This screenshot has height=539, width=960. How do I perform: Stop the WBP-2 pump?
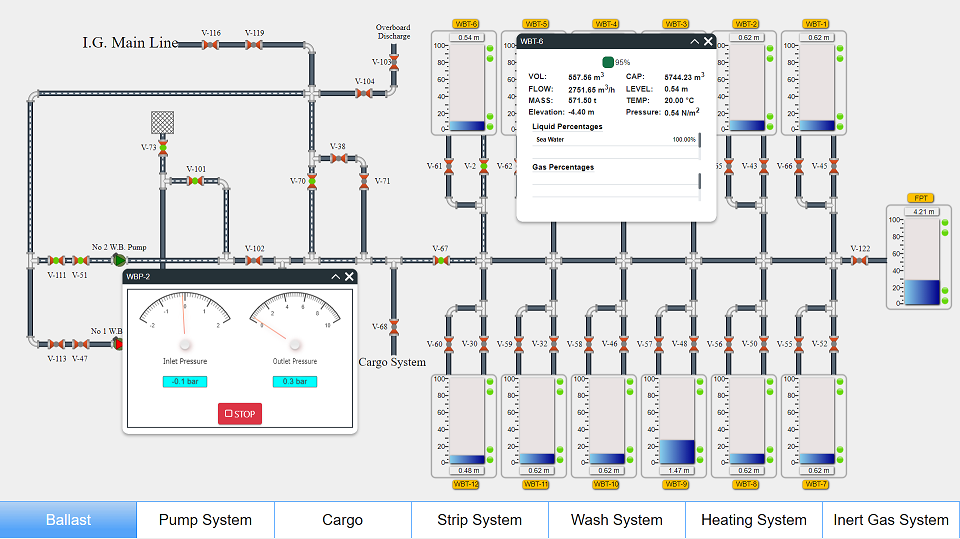tap(240, 414)
